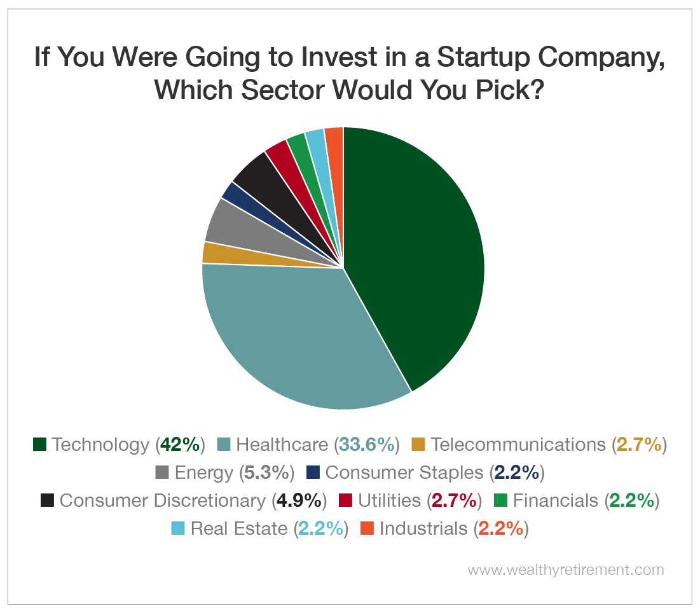Click the chart title text
Image resolution: width=700 pixels, height=613 pixels.
[x=350, y=74]
